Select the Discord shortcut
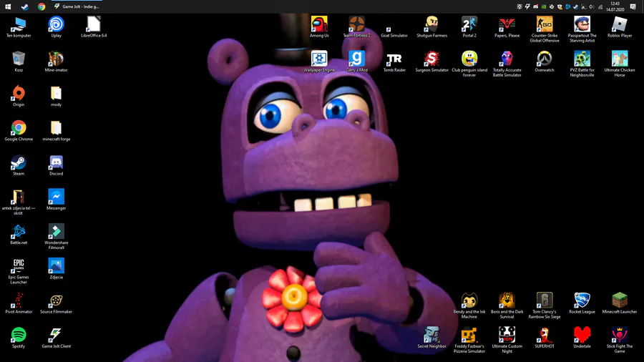The width and height of the screenshot is (644, 362). [x=57, y=165]
